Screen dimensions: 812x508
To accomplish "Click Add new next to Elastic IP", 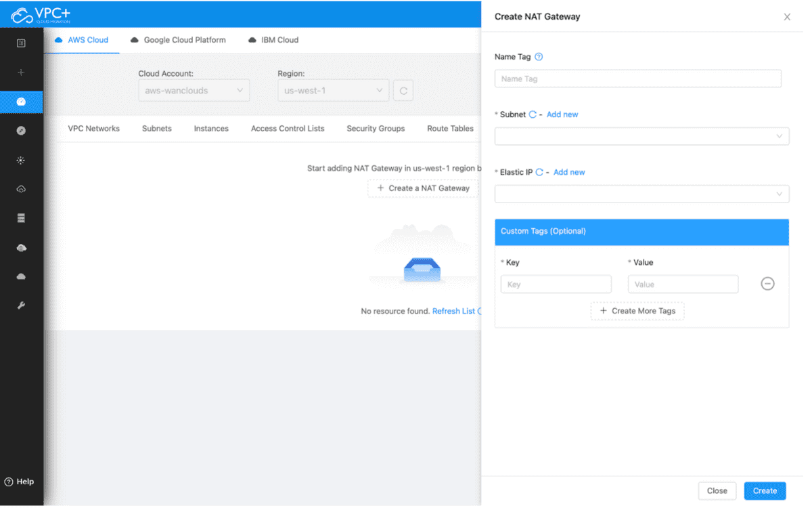I will tap(569, 172).
